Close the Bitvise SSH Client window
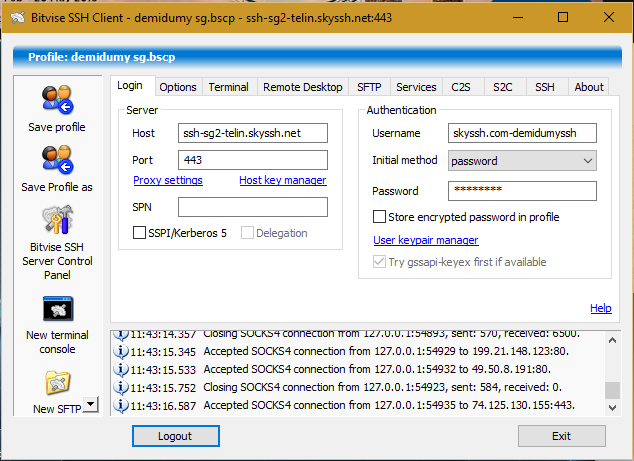 (x=609, y=17)
